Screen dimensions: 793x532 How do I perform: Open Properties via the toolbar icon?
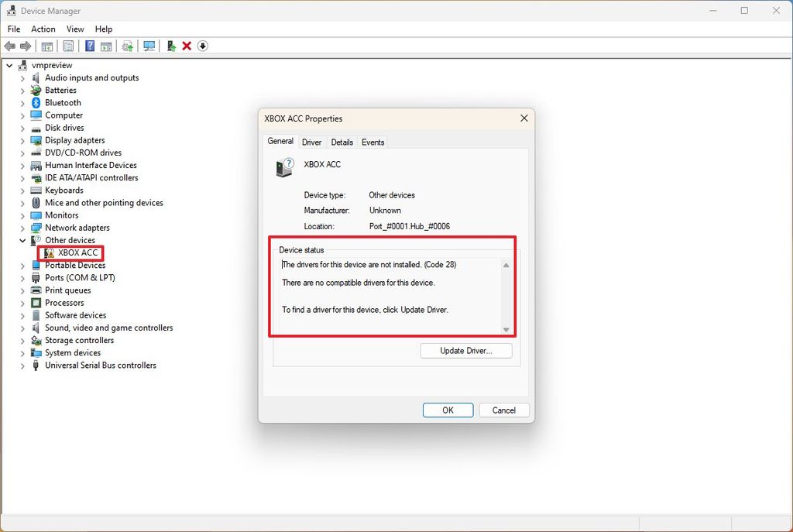point(68,46)
